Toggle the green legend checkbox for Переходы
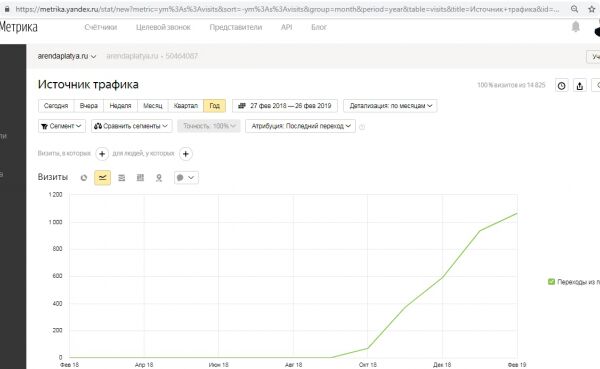Screen dimensions: 600x369 point(551,282)
